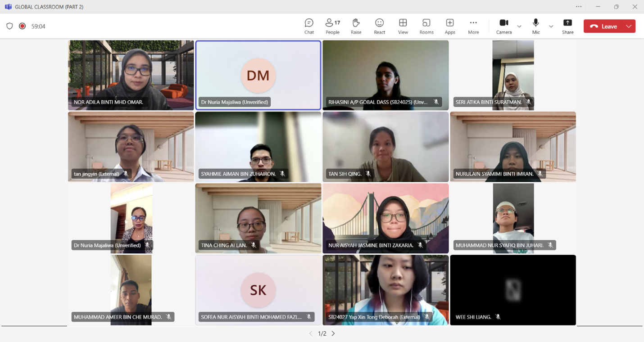Click the shield privacy icon
Viewport: 644px width, 342px height.
9,26
